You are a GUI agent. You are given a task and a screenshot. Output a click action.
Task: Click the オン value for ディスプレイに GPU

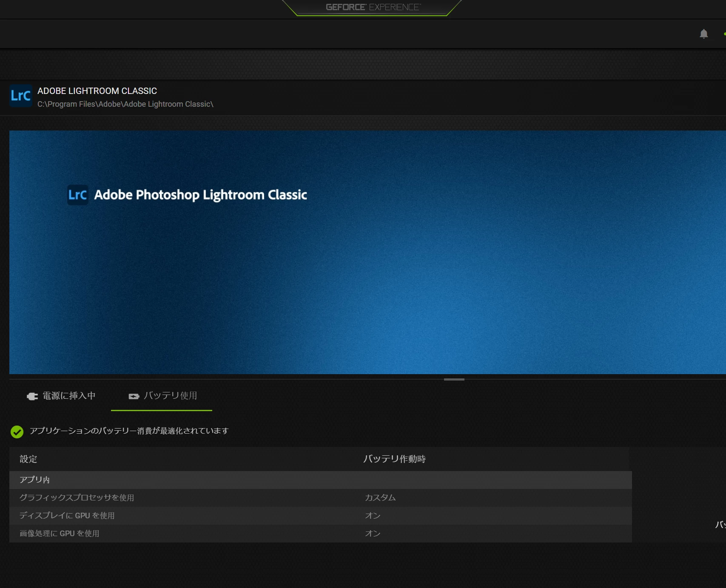coord(373,516)
